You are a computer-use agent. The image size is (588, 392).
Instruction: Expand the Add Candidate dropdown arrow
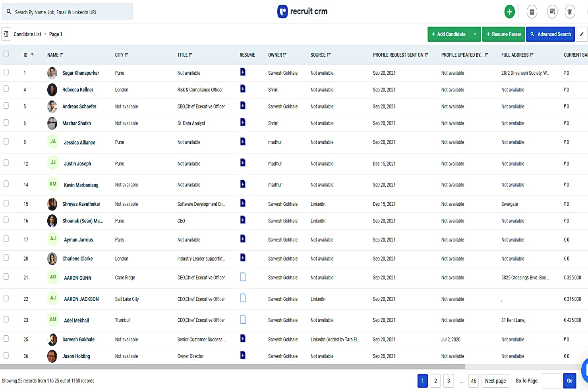tap(475, 34)
